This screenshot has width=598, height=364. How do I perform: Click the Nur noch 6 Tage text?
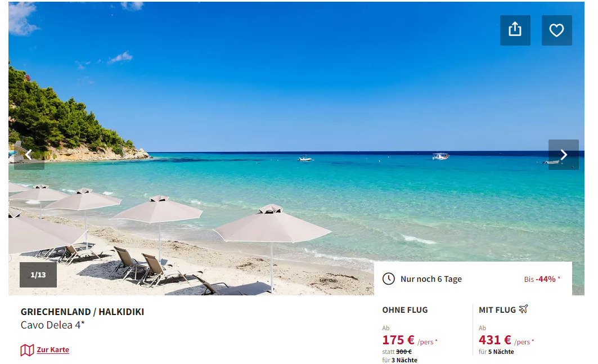click(x=431, y=279)
